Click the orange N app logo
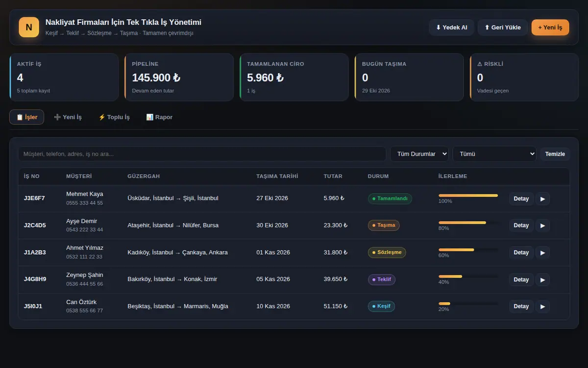This screenshot has width=588, height=368. click(x=29, y=27)
